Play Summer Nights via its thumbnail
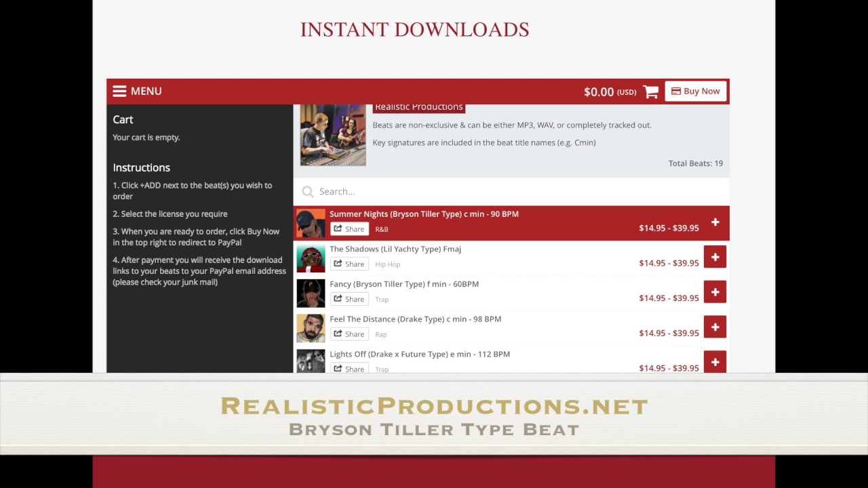Screen dimensions: 868x488 (x=311, y=223)
